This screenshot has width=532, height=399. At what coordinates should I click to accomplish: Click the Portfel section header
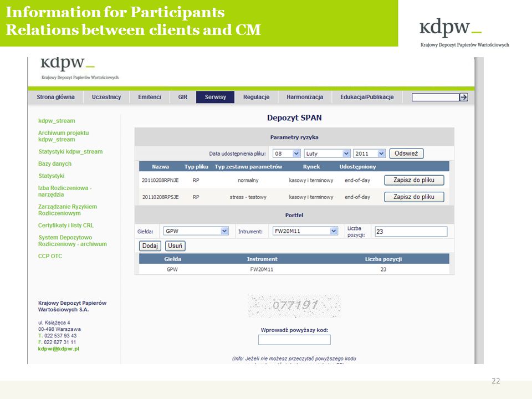294,215
